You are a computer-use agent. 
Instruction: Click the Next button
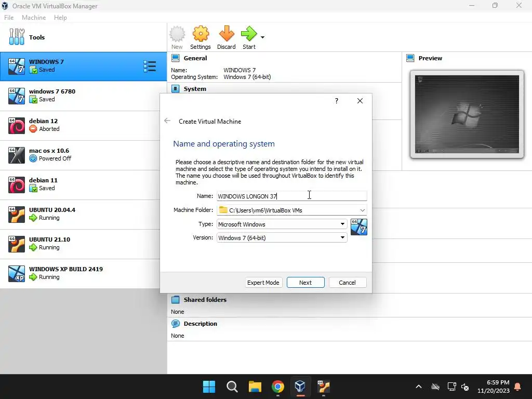305,283
